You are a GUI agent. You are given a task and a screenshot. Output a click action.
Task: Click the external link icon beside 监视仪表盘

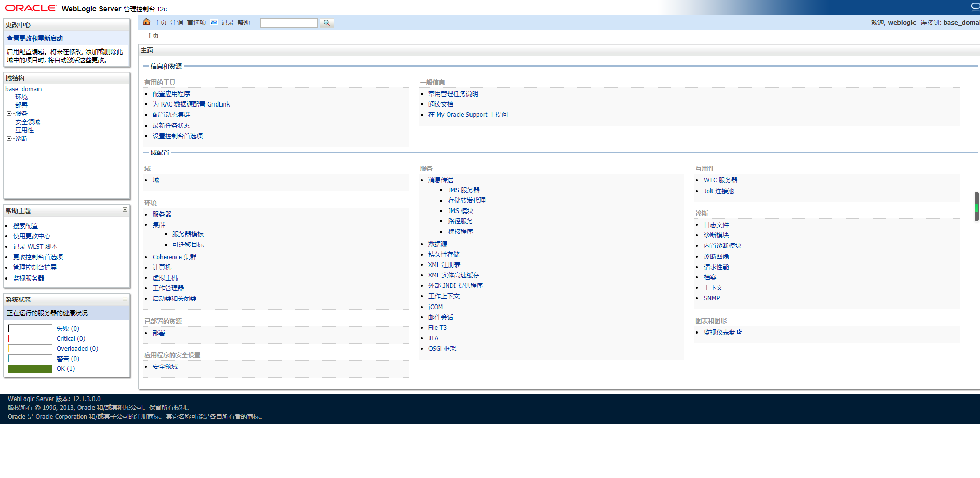(740, 331)
